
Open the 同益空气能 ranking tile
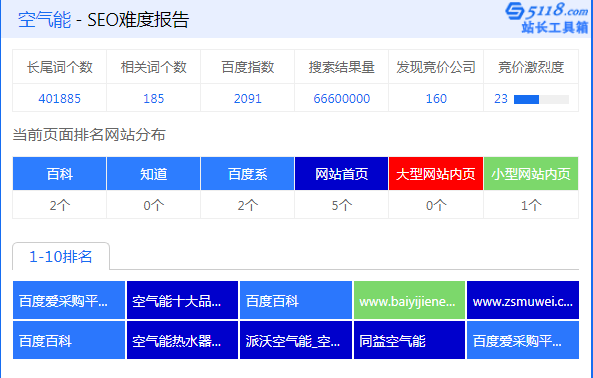pos(409,340)
